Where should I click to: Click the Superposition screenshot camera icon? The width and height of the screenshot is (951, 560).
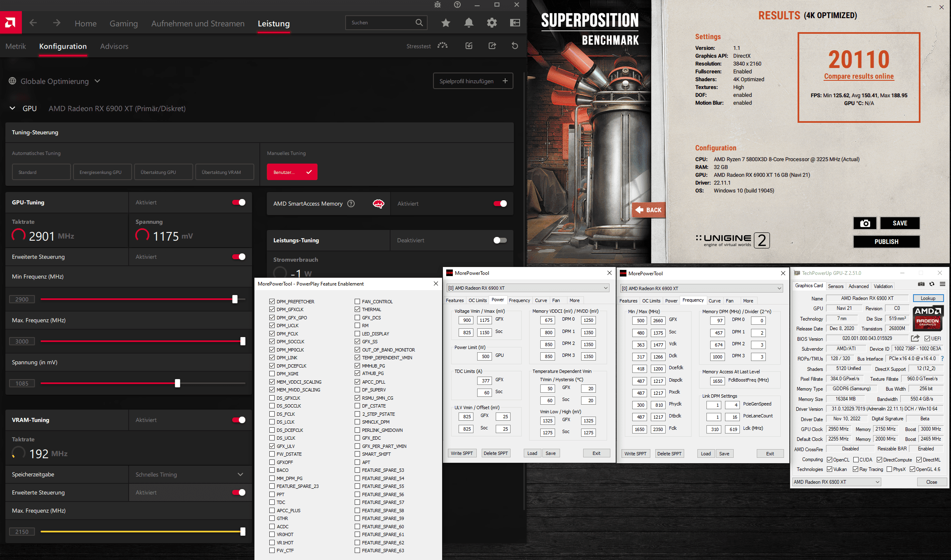click(865, 223)
